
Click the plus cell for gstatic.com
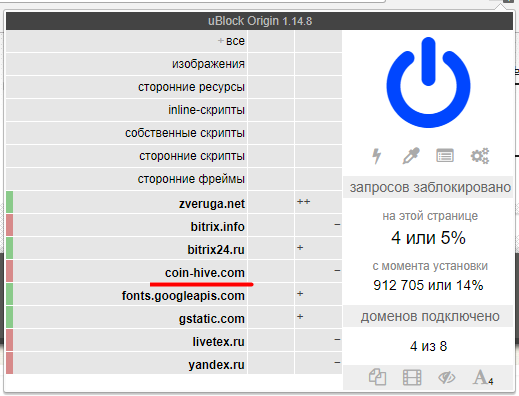(x=318, y=318)
